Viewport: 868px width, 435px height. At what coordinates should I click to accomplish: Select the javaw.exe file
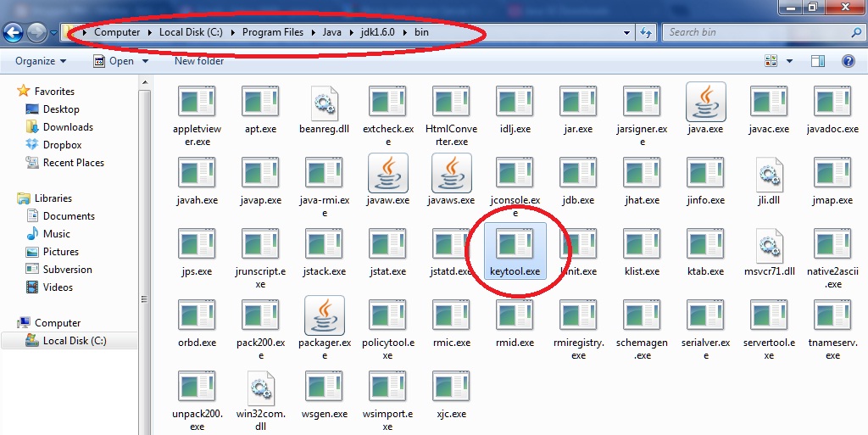pyautogui.click(x=388, y=181)
